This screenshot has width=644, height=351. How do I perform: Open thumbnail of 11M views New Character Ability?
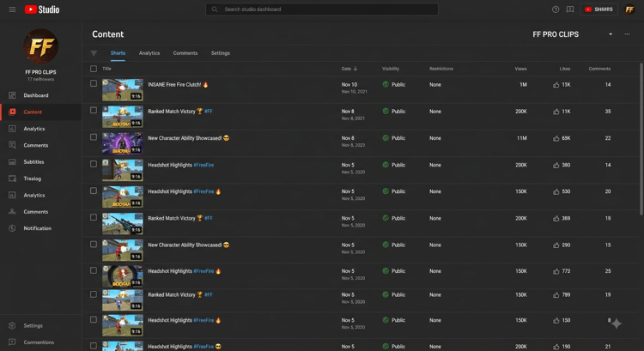point(123,143)
